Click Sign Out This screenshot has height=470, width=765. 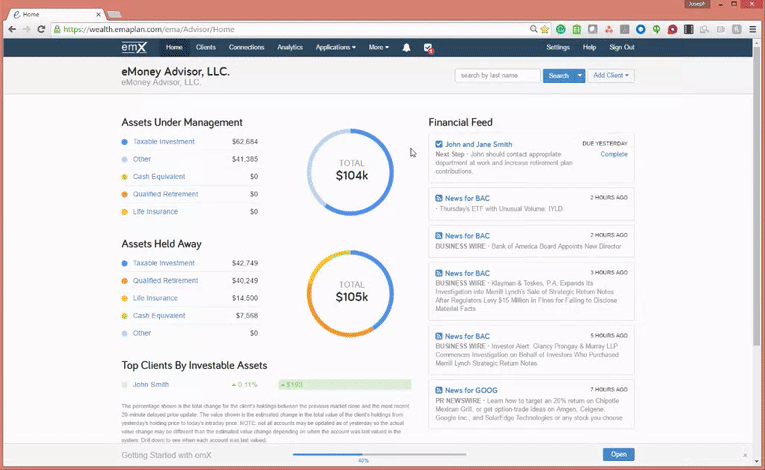tap(622, 47)
